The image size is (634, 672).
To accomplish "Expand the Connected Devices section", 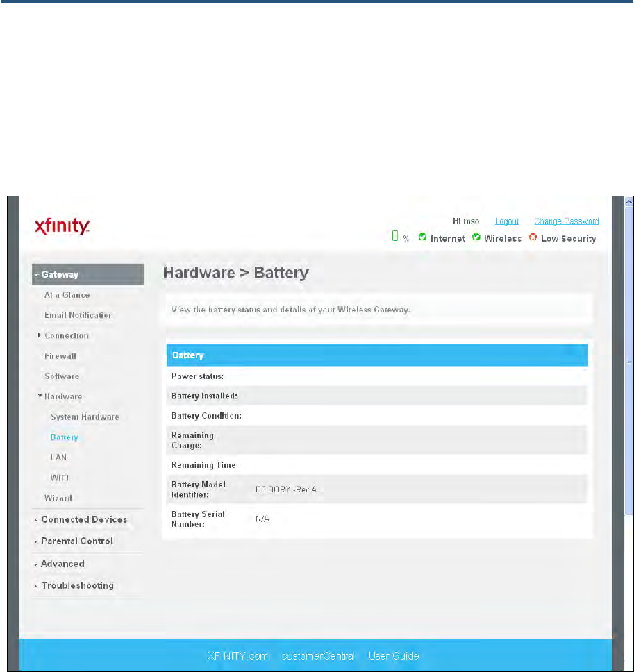I will point(84,519).
